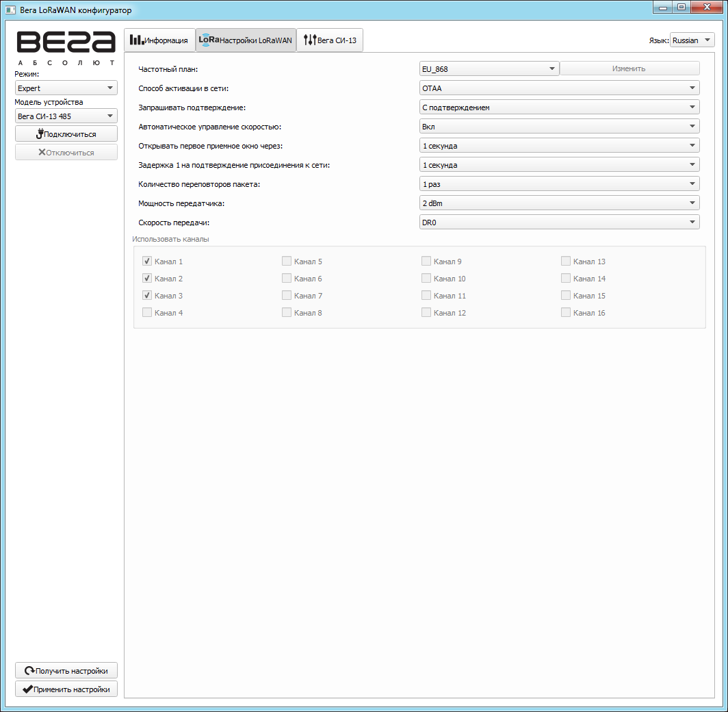Viewport: 728px width, 712px height.
Task: Expand the Скорость передачи DR0 dropdown
Action: 559,222
